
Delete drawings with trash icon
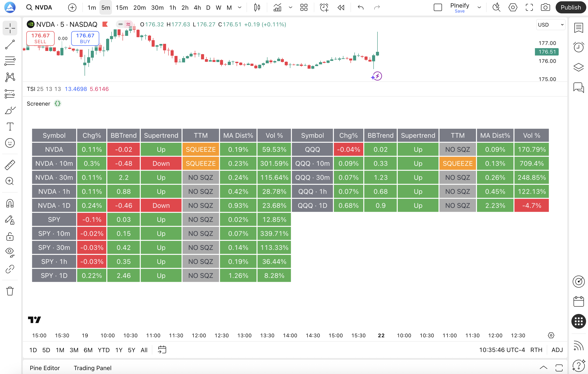coord(10,291)
